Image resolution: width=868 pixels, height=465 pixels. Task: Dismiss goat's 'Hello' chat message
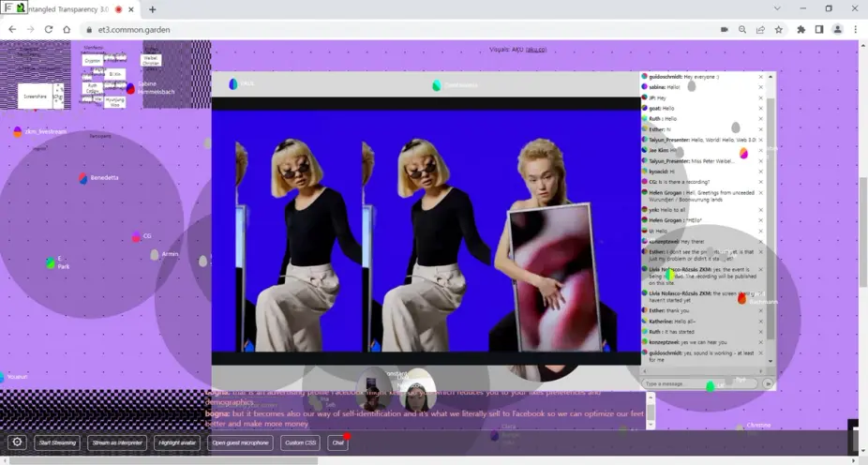point(760,109)
